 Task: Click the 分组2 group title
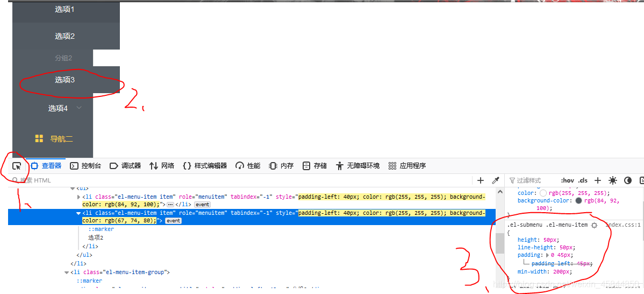click(x=63, y=58)
